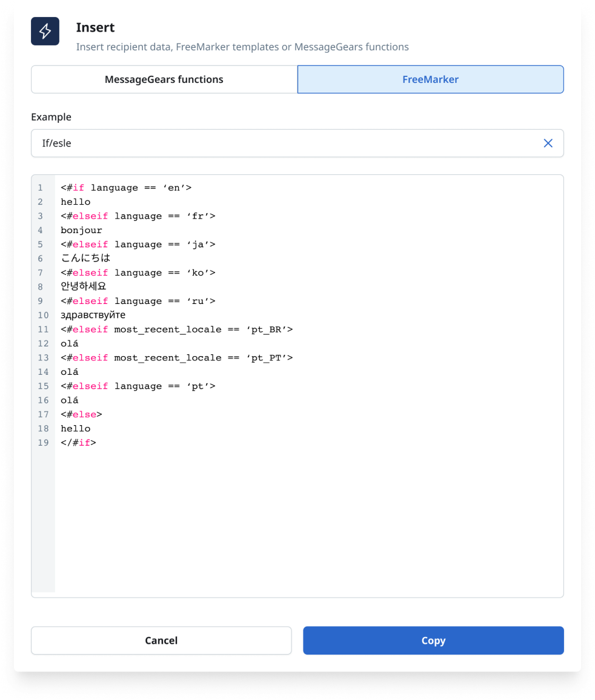Click the Korean greeting 안녕하세요 line
595x700 pixels.
pyautogui.click(x=84, y=286)
